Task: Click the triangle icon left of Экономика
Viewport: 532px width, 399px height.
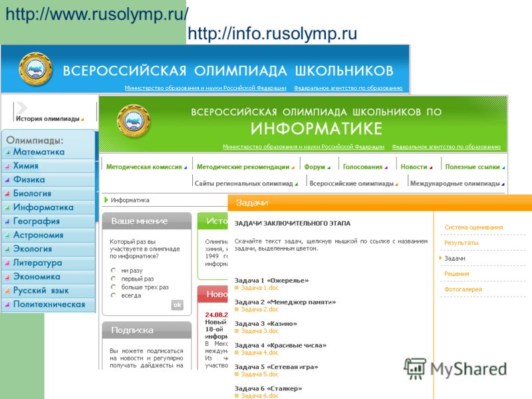Action: (7, 277)
